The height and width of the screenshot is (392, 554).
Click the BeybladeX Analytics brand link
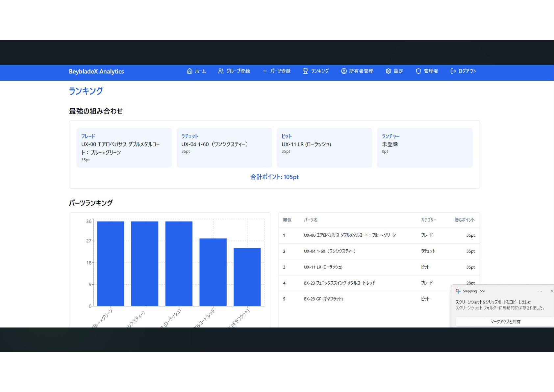(96, 71)
